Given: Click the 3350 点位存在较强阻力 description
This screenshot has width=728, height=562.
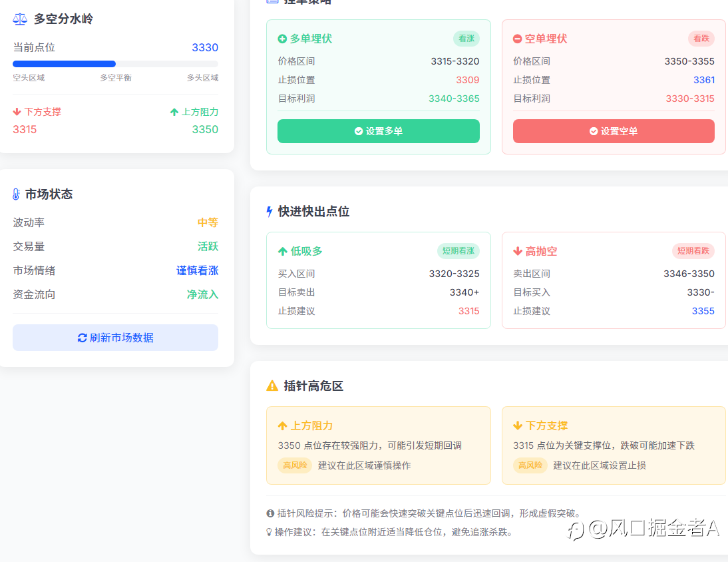Looking at the screenshot, I should 369,446.
